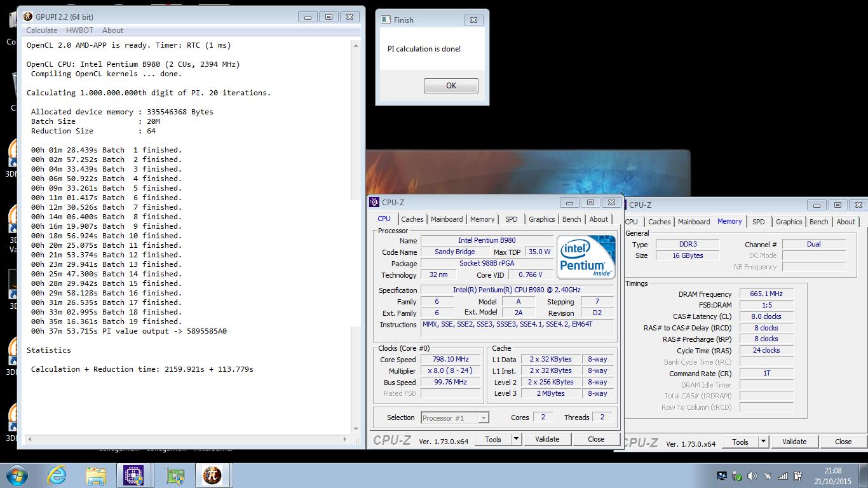The image size is (868, 488).
Task: Select Memory tab in rear CPU-Z window
Action: (x=729, y=221)
